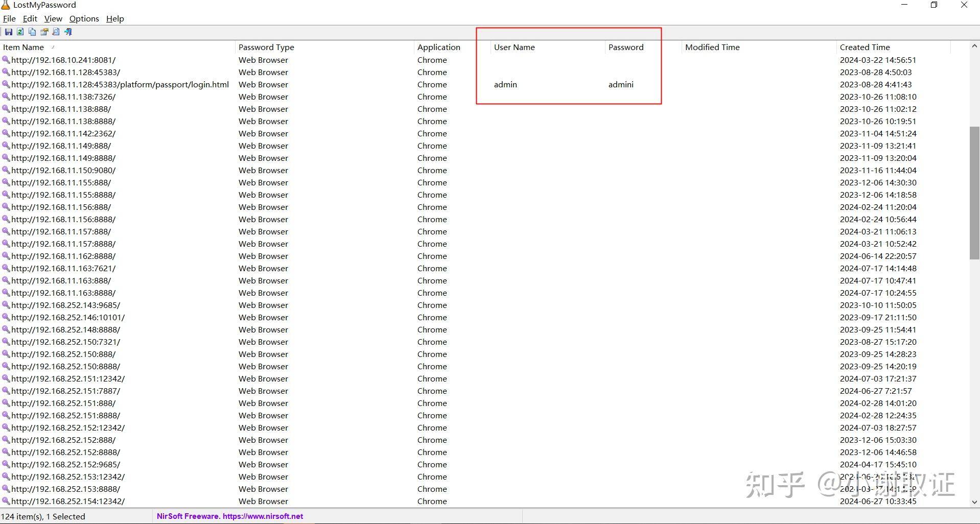
Task: Select item http://192.168.11.138:888/
Action: (61, 109)
